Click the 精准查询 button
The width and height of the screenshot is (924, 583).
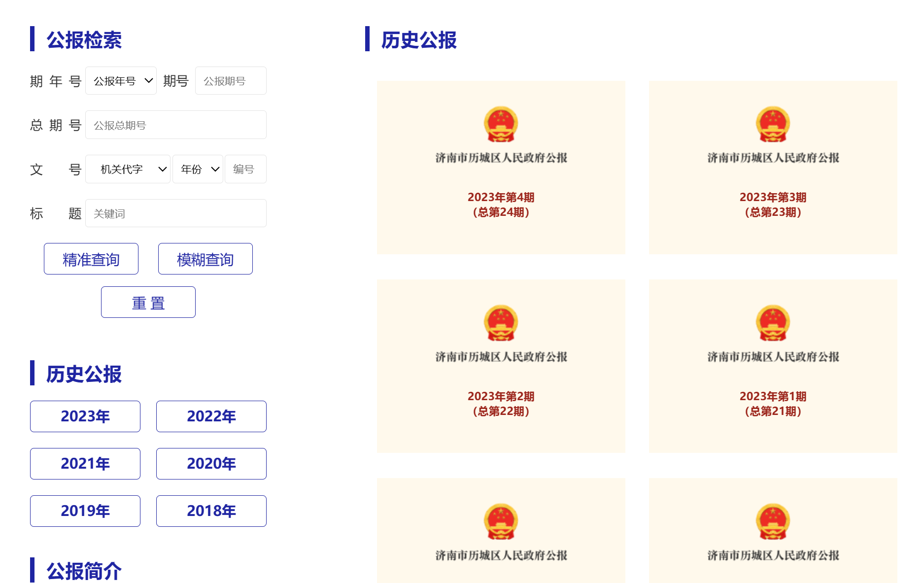point(91,259)
